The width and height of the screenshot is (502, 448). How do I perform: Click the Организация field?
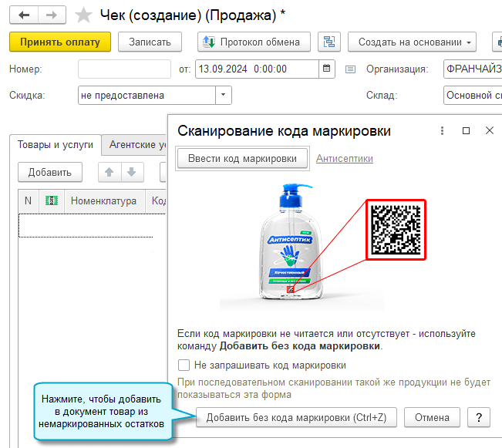coord(473,69)
